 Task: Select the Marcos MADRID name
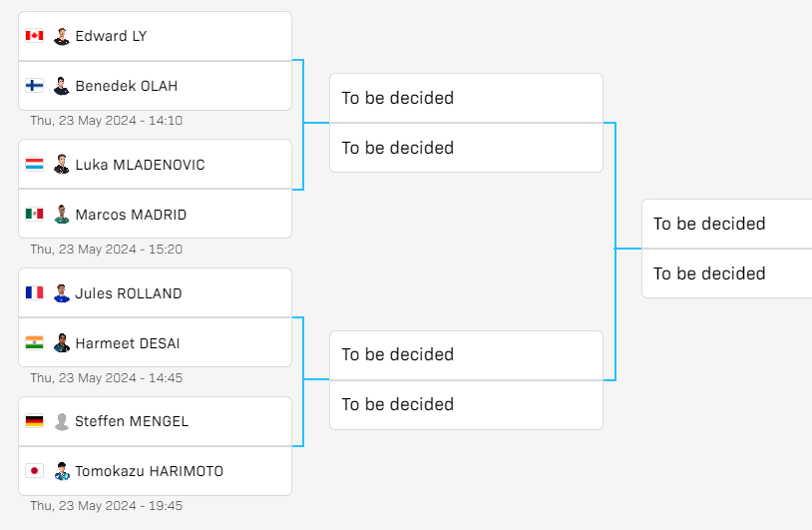tap(131, 215)
